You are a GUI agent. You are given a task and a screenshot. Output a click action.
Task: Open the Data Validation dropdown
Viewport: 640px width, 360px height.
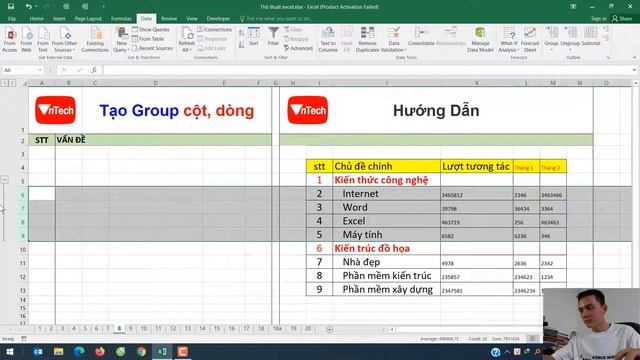pos(393,47)
